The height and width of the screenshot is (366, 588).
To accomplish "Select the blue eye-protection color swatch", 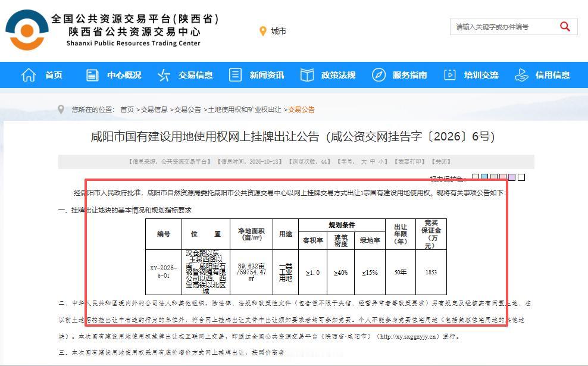I will click(484, 177).
